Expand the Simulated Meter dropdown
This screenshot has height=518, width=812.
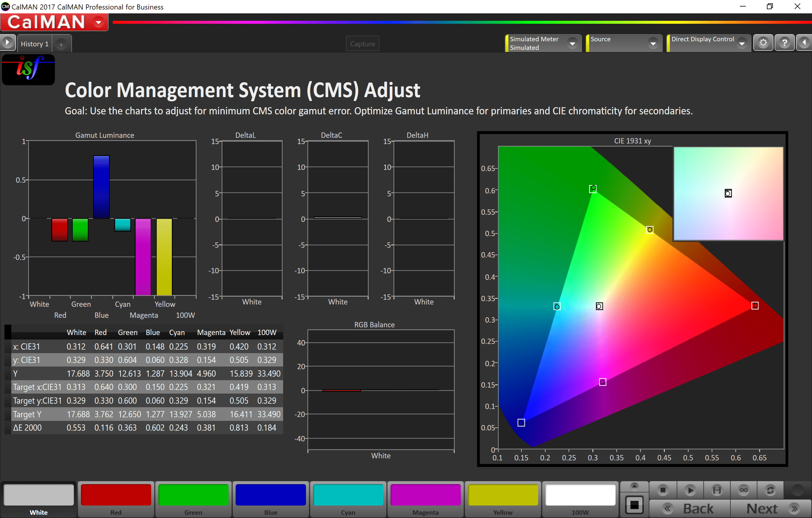[572, 44]
